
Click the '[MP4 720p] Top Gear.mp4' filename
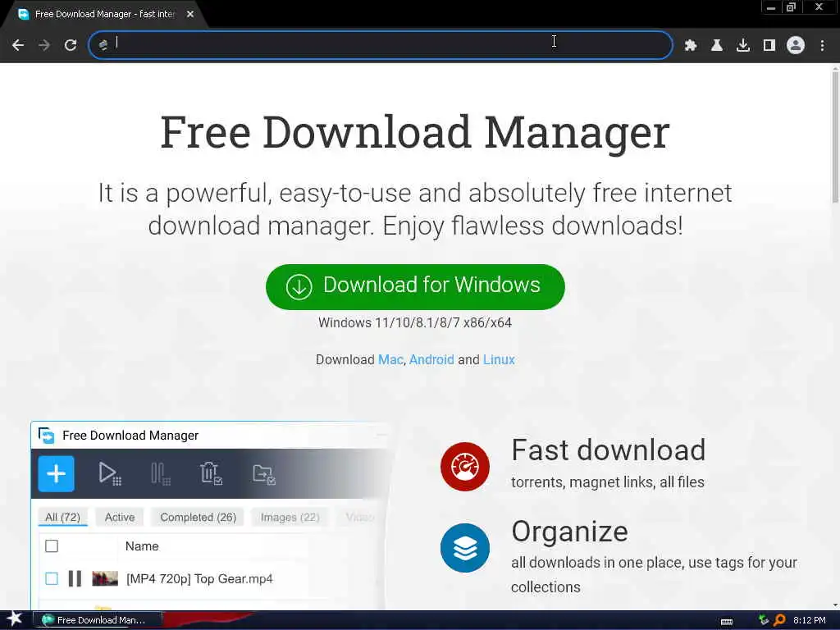pos(199,578)
